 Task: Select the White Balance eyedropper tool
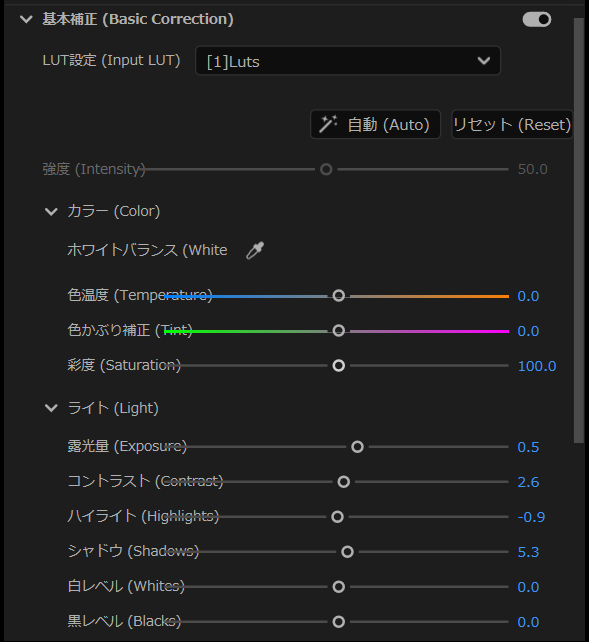click(255, 250)
